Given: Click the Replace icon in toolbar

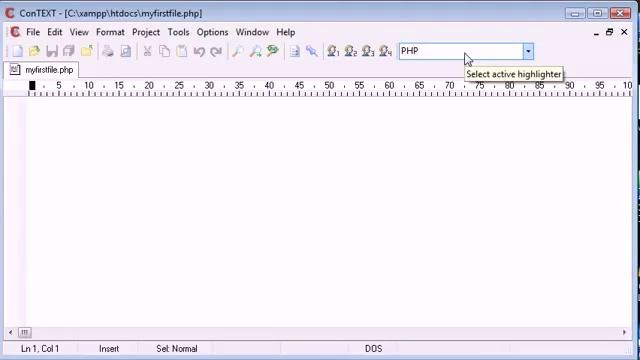Looking at the screenshot, I should tap(273, 51).
